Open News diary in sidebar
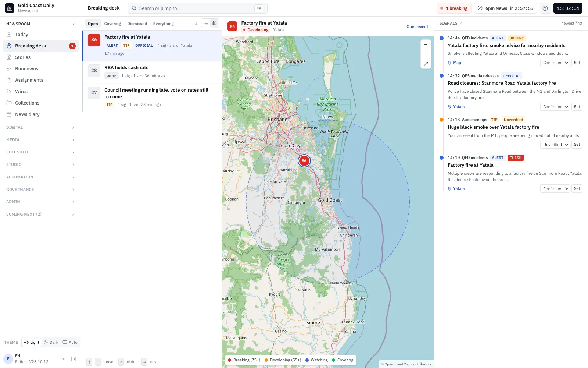The image size is (588, 368). coord(41,114)
